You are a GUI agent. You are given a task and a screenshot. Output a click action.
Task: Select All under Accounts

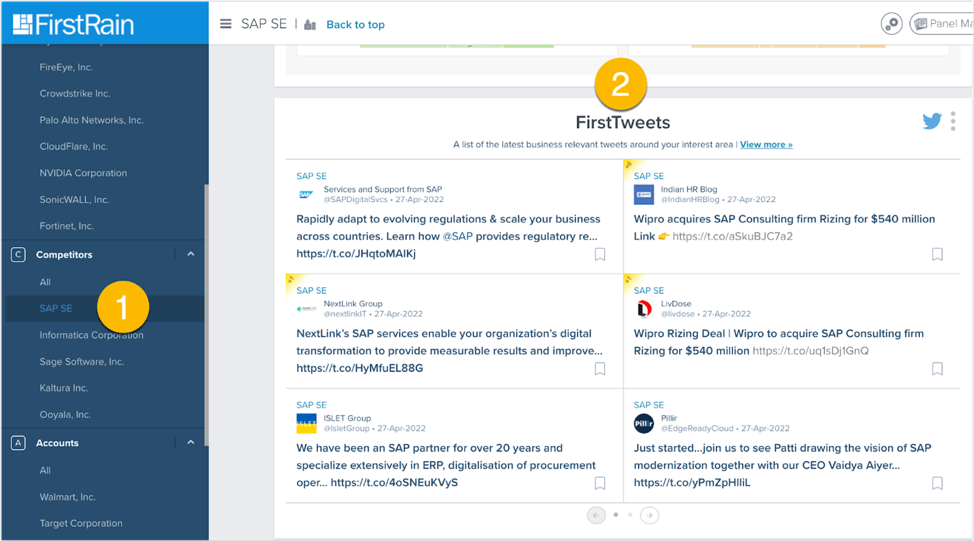[x=45, y=470]
